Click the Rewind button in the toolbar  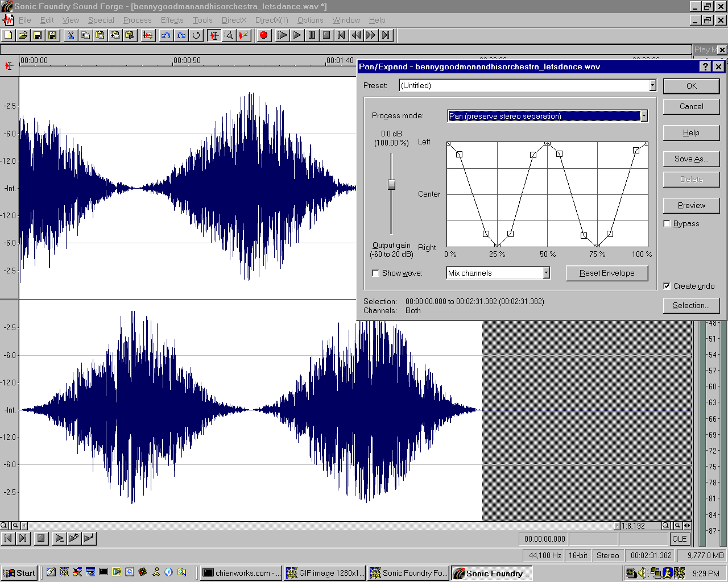coord(356,35)
